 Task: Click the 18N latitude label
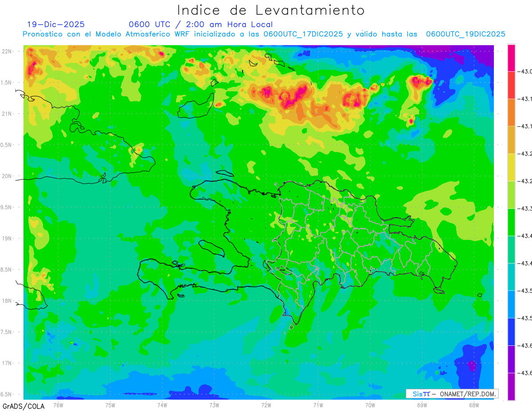pos(8,301)
